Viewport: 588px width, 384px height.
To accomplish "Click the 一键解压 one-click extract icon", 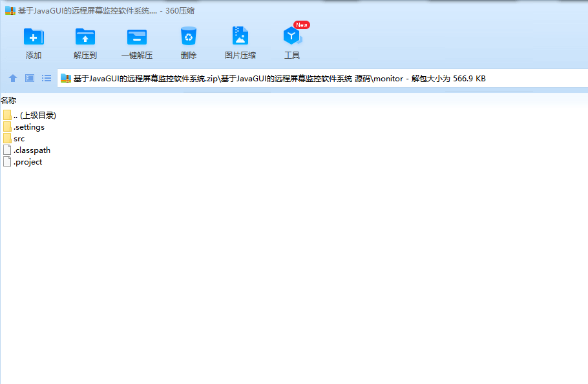I will 137,37.
